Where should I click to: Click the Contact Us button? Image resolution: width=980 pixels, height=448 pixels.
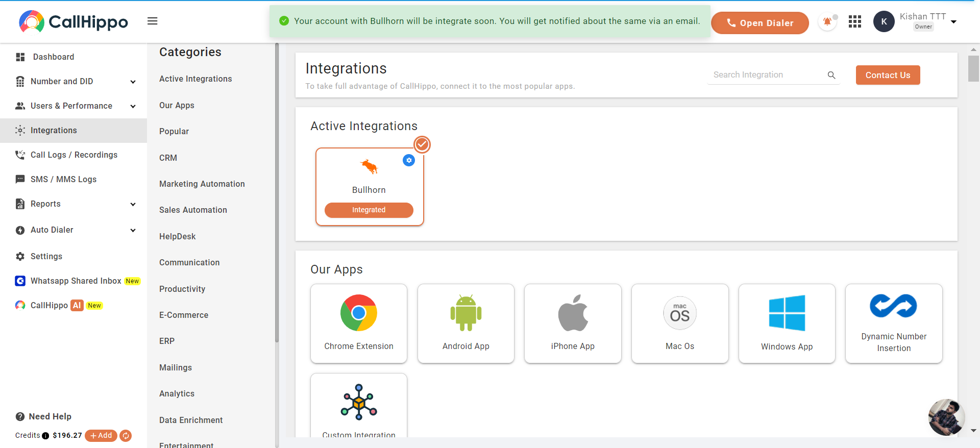[888, 75]
